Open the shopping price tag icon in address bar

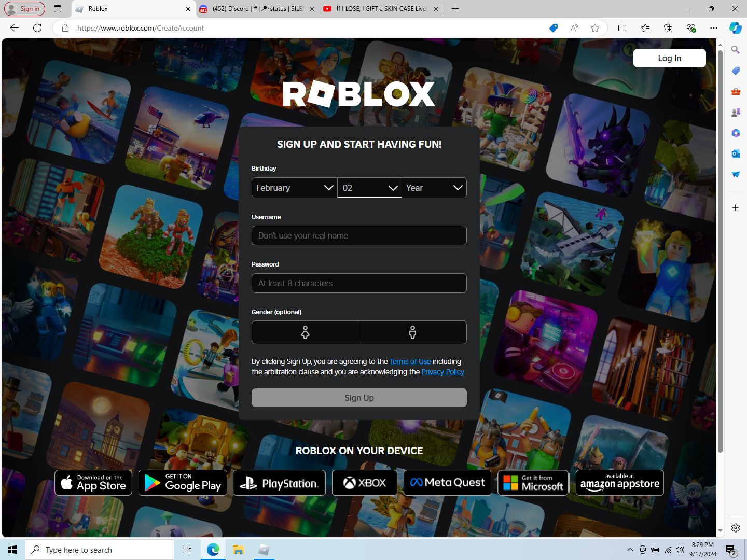(x=554, y=28)
